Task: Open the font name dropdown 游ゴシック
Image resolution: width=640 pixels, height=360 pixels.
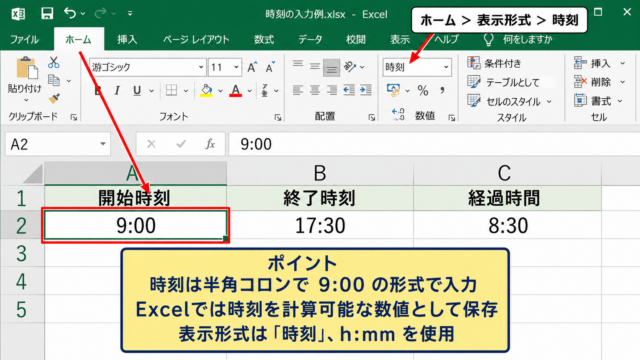Action: (201, 67)
